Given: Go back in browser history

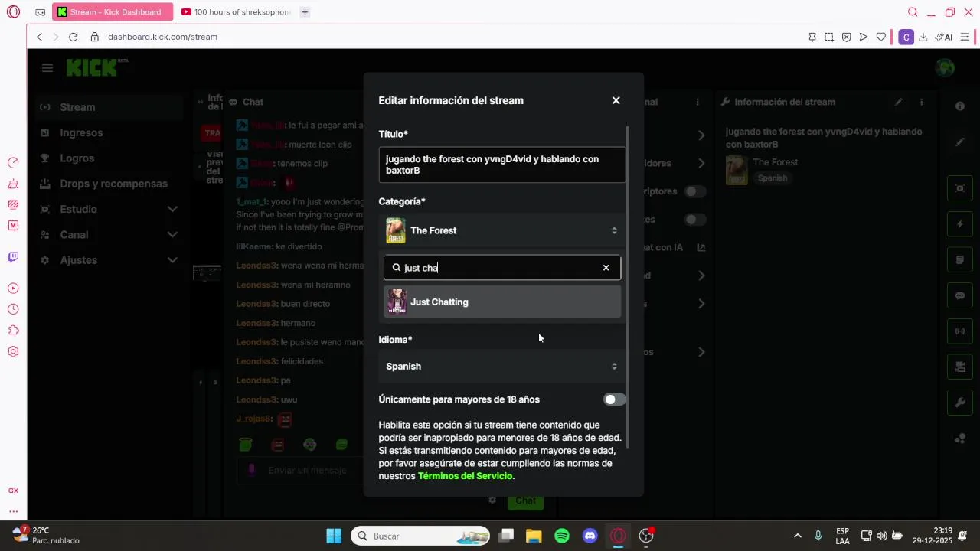Looking at the screenshot, I should point(40,37).
